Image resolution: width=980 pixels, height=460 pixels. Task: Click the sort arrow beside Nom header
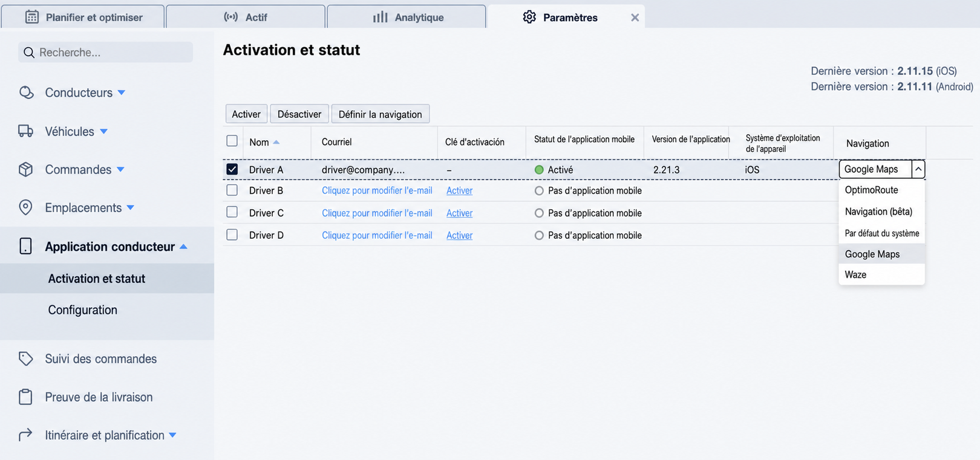276,142
